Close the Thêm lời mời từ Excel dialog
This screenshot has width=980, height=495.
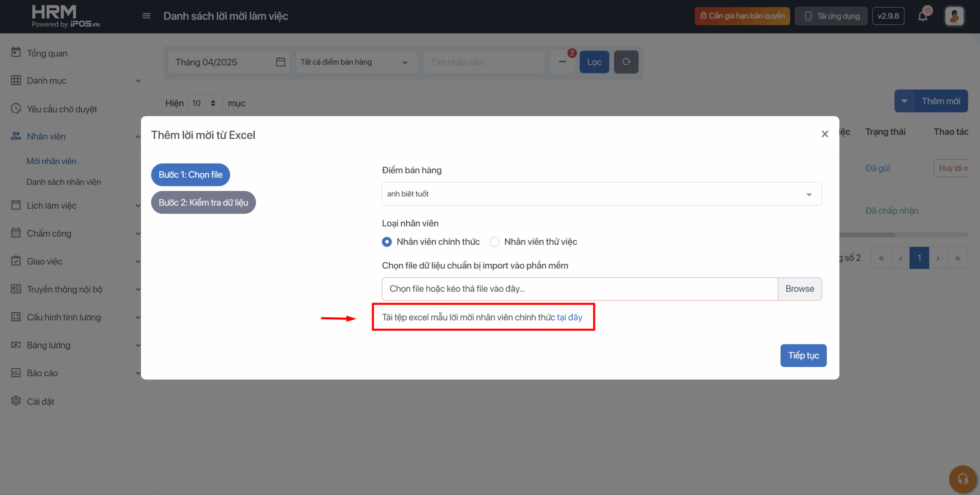pos(825,134)
